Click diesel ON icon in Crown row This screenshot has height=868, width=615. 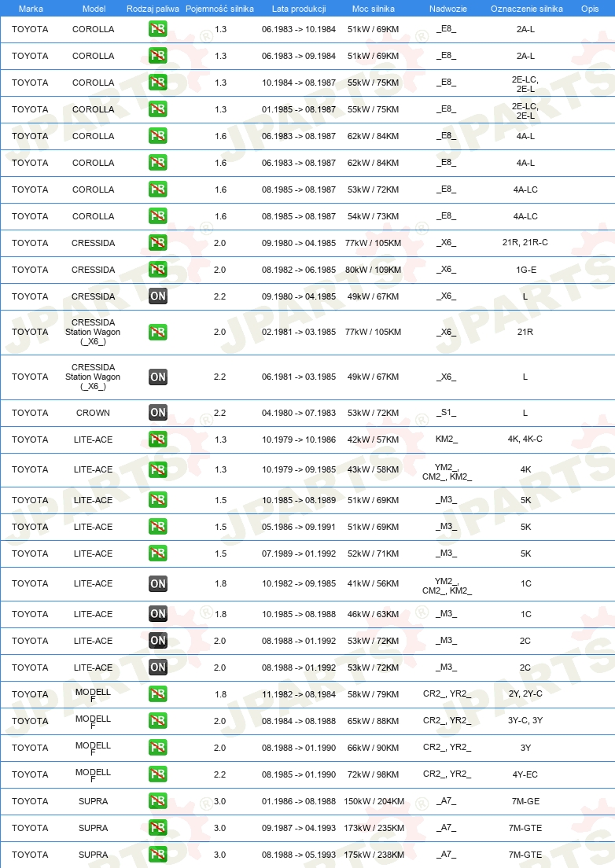(x=158, y=413)
